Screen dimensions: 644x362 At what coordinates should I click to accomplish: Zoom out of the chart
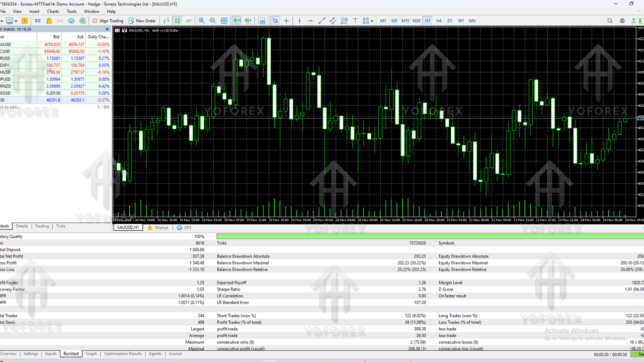pos(212,21)
